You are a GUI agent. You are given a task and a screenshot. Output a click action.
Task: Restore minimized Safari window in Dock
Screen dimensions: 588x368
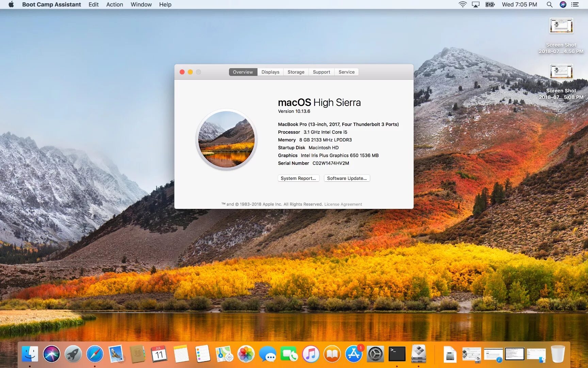493,355
